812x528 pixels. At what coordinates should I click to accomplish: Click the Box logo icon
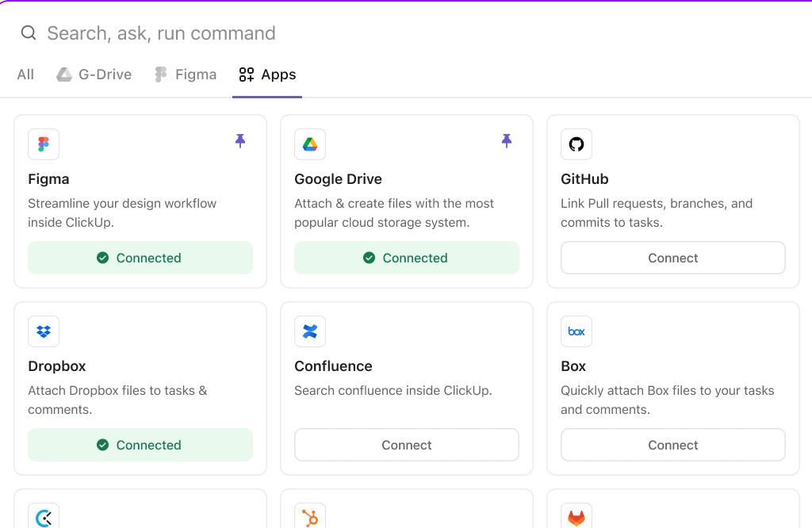click(576, 331)
